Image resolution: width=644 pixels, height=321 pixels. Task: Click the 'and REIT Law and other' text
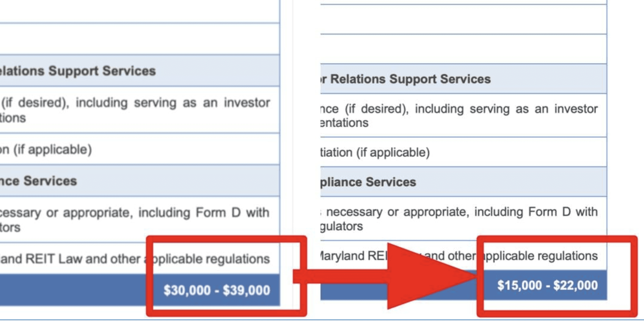70,259
